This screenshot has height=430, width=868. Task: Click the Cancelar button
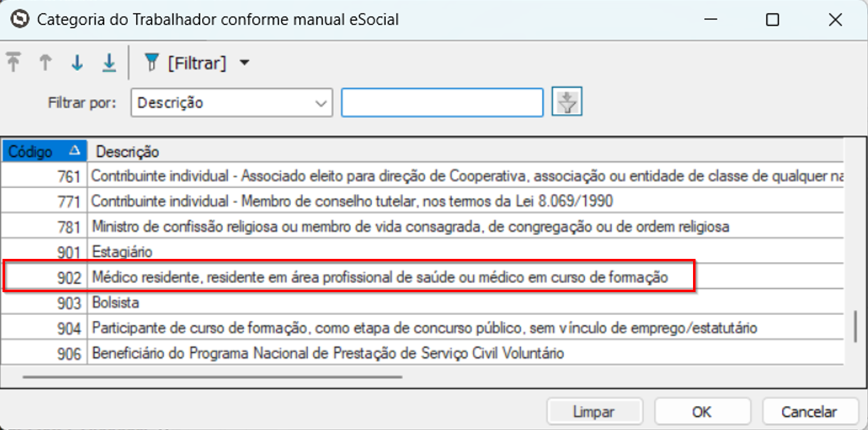tap(809, 412)
